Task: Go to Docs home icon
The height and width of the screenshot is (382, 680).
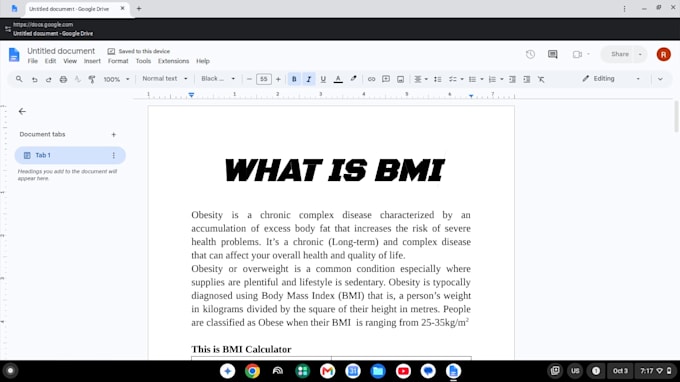Action: pyautogui.click(x=14, y=55)
